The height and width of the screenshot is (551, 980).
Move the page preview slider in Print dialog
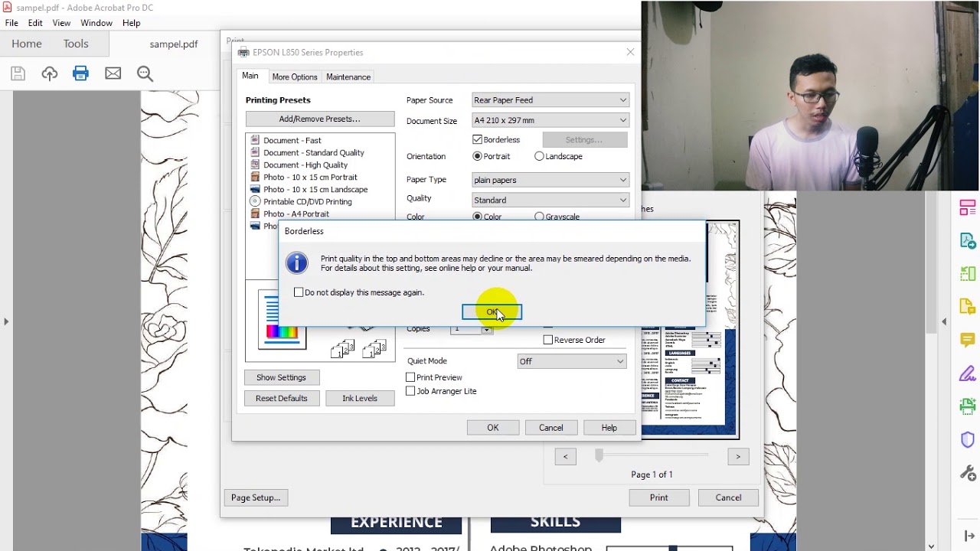point(599,455)
